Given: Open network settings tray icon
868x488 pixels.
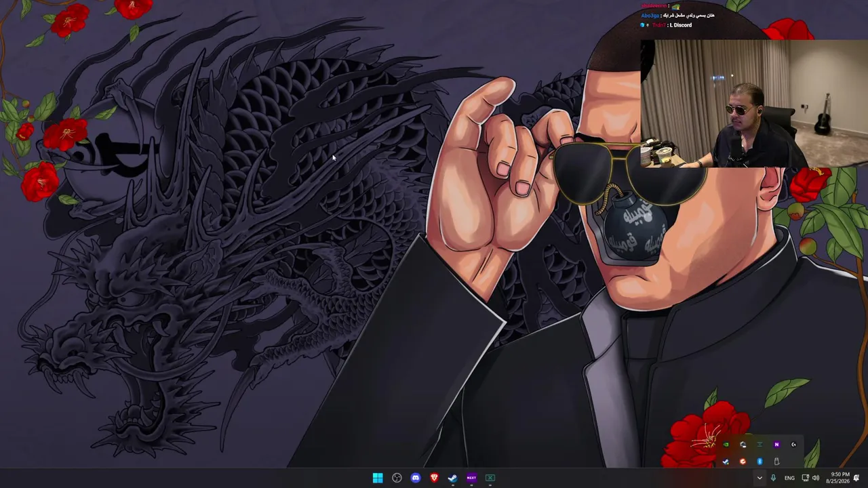Looking at the screenshot, I should click(805, 478).
